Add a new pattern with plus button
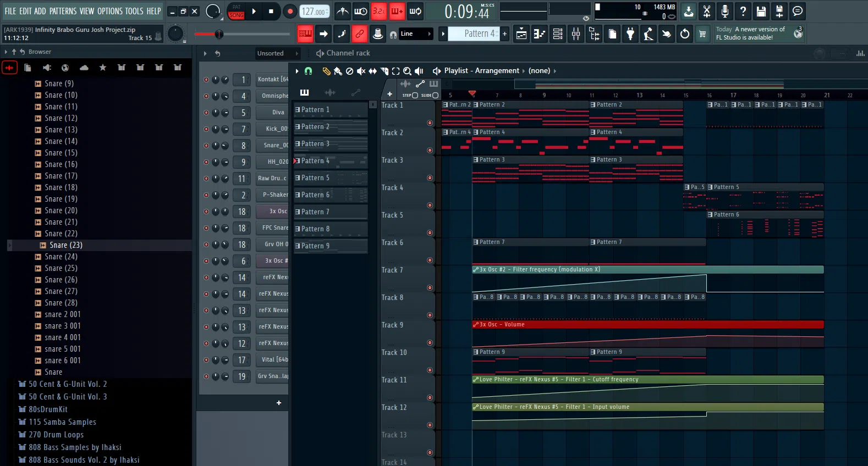 click(504, 34)
